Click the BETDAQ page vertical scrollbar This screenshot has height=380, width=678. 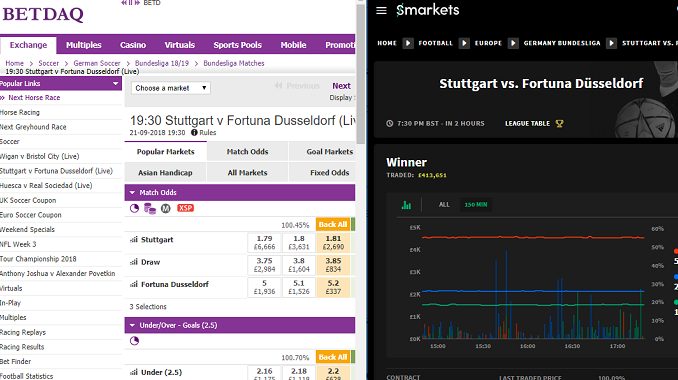[361, 73]
